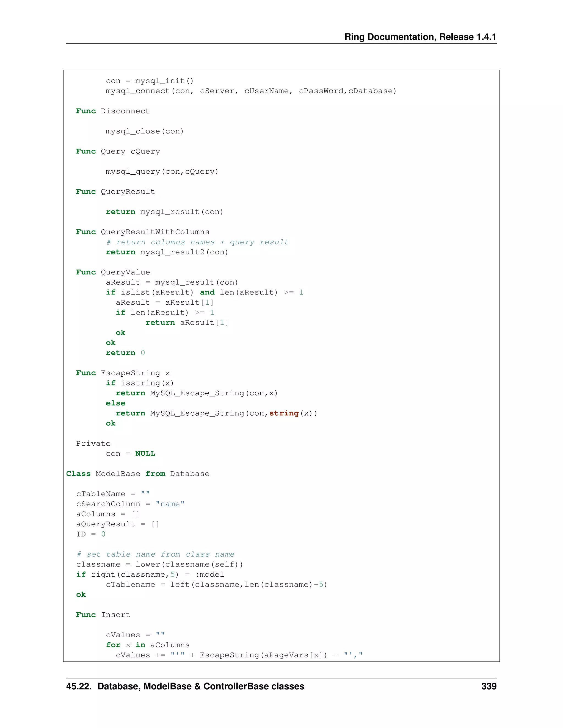
Task: Click the italic comment about columns names
Action: [x=197, y=242]
